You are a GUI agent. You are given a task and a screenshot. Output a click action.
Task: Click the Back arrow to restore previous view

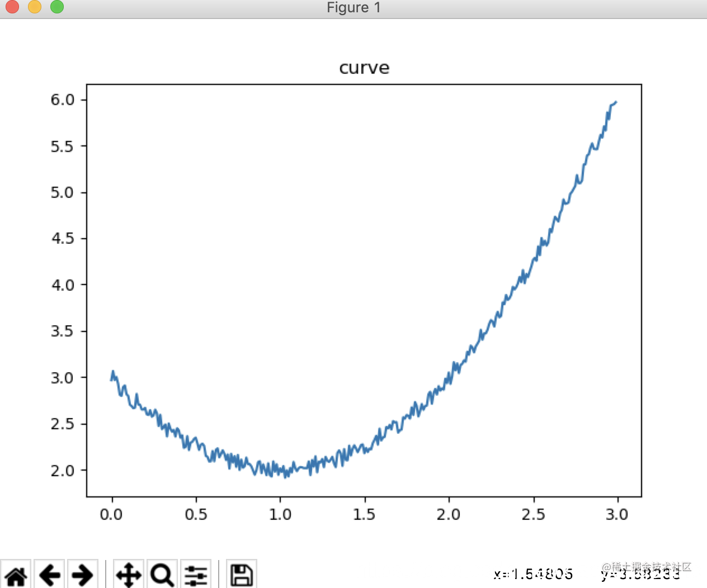pyautogui.click(x=49, y=574)
